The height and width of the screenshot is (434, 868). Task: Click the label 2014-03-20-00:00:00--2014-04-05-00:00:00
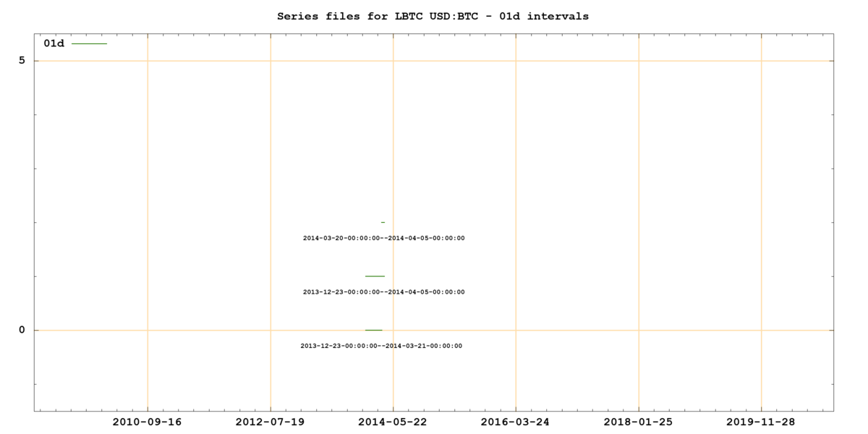(383, 238)
